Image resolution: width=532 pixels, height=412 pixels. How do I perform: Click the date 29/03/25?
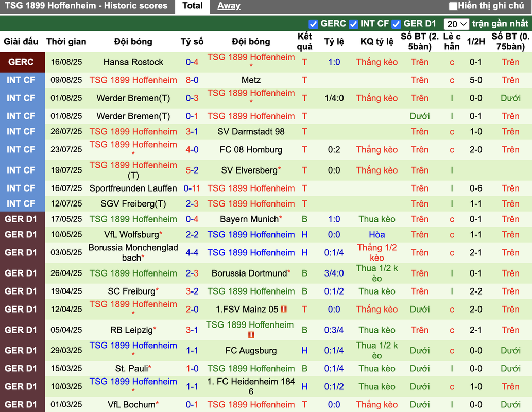point(66,351)
